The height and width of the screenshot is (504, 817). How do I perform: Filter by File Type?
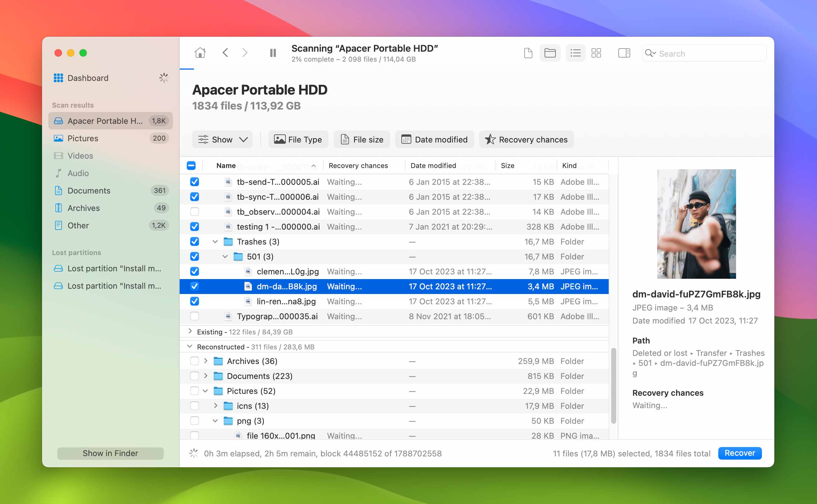(x=298, y=139)
